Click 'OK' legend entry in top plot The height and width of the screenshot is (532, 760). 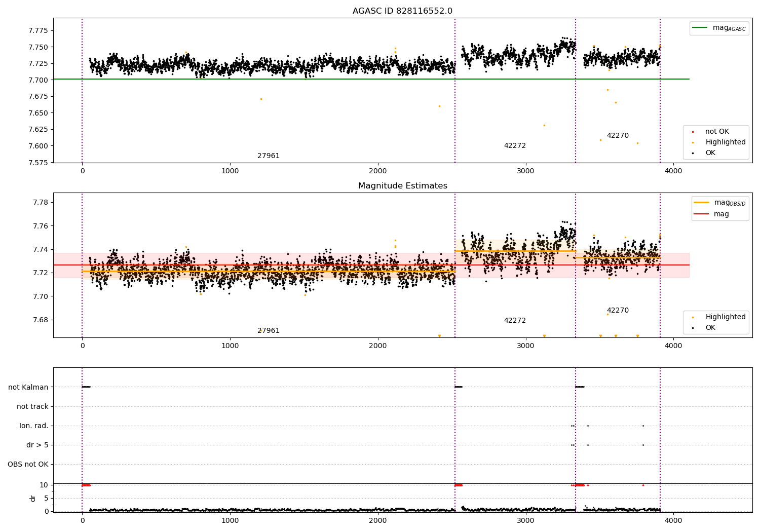point(710,153)
